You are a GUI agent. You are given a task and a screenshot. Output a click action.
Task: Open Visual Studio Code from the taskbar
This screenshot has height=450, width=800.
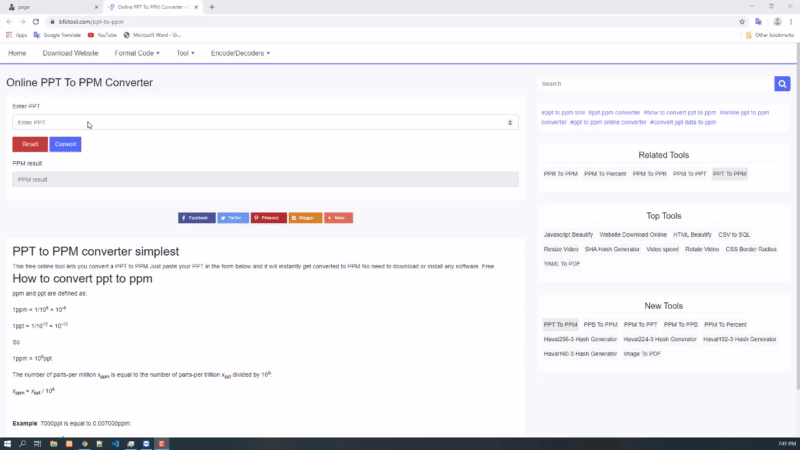click(116, 443)
